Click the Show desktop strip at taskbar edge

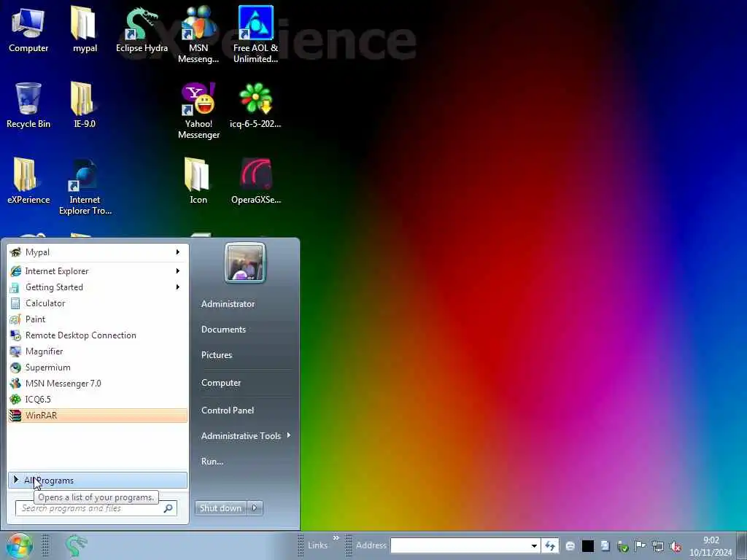point(742,545)
